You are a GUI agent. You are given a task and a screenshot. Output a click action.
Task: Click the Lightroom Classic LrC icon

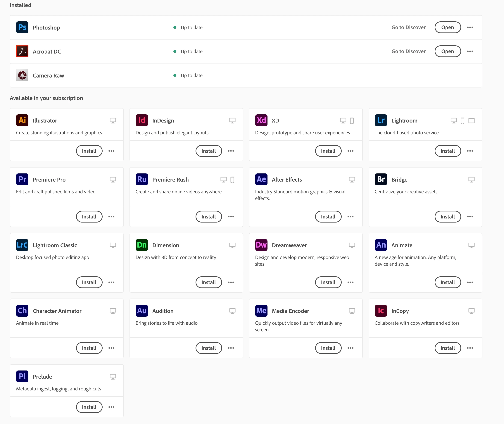pos(22,245)
